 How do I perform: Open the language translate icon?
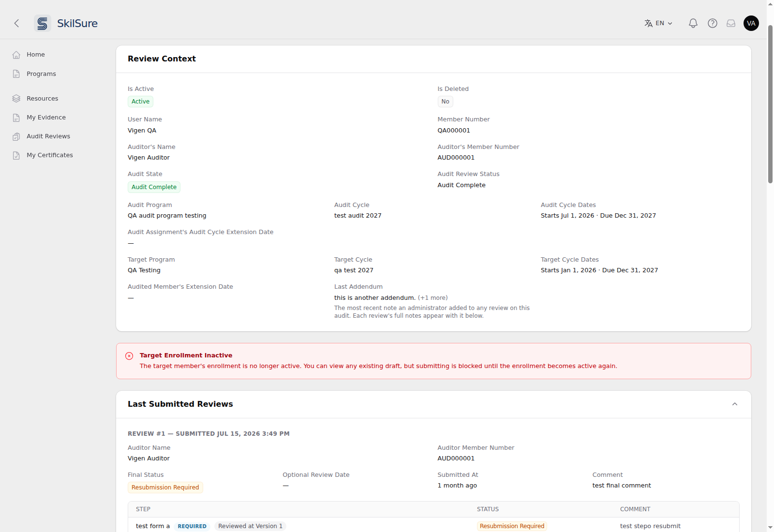[x=649, y=23]
